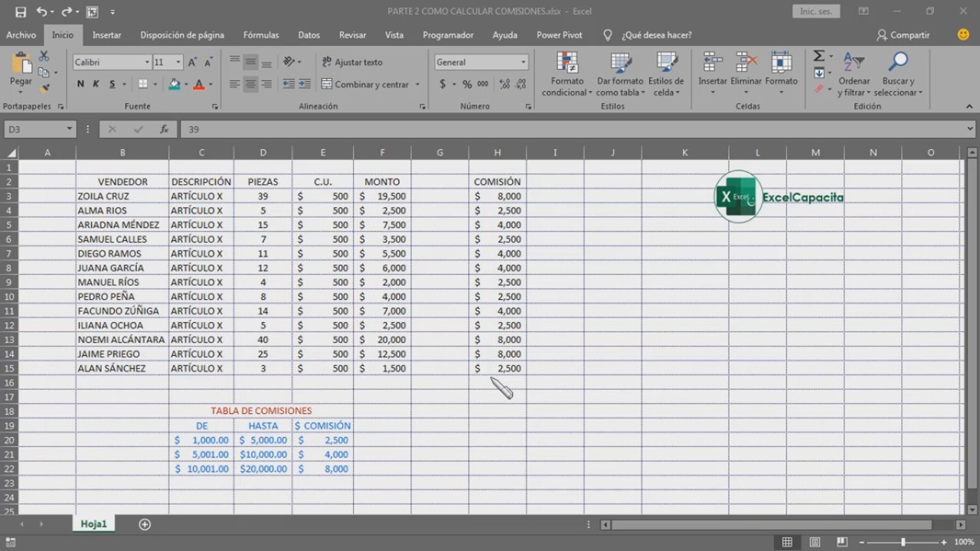Apply thousands separator style (000)
Screen dimensions: 980x551
pos(482,84)
